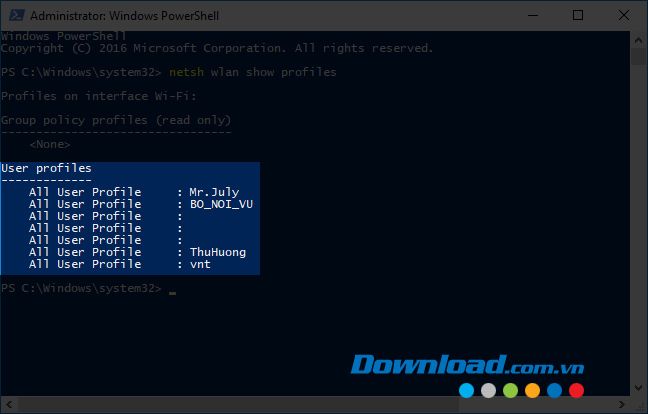Click 'Group policy profiles (read only)' line
The image size is (648, 414).
[116, 120]
